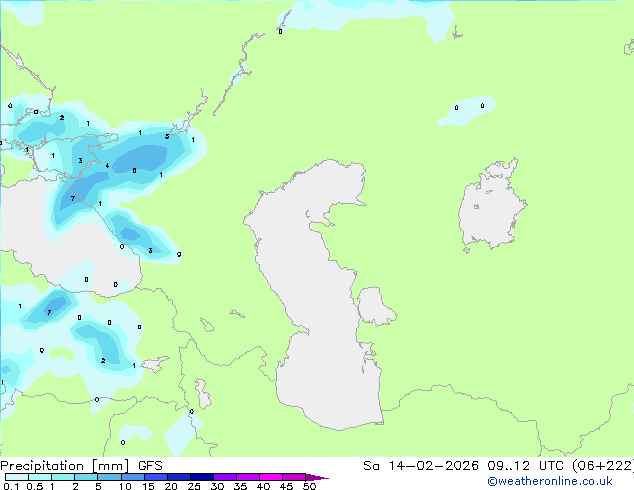634x490 pixels.
Task: Click the '0.5' legend scale label
Action: point(35,486)
